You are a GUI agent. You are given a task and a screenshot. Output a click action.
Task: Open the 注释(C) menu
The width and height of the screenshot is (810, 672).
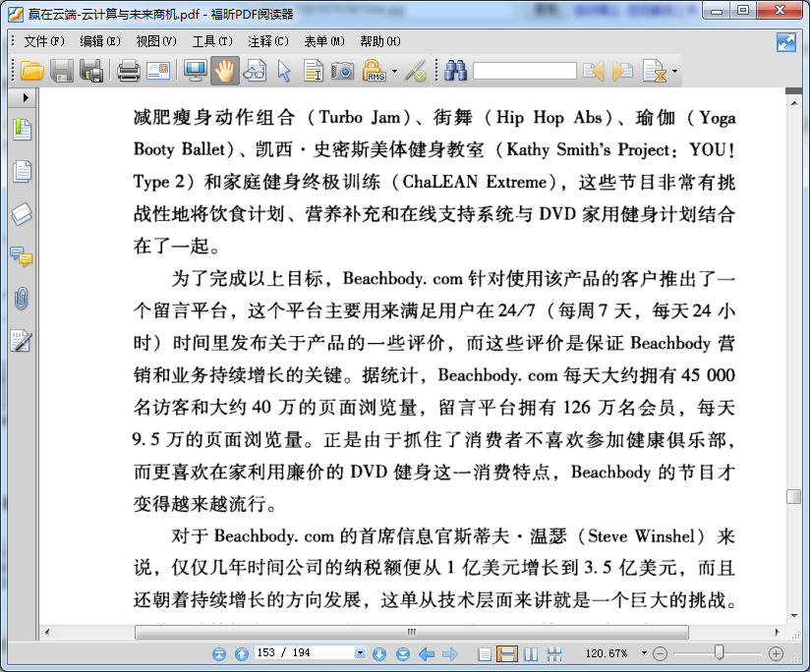268,41
